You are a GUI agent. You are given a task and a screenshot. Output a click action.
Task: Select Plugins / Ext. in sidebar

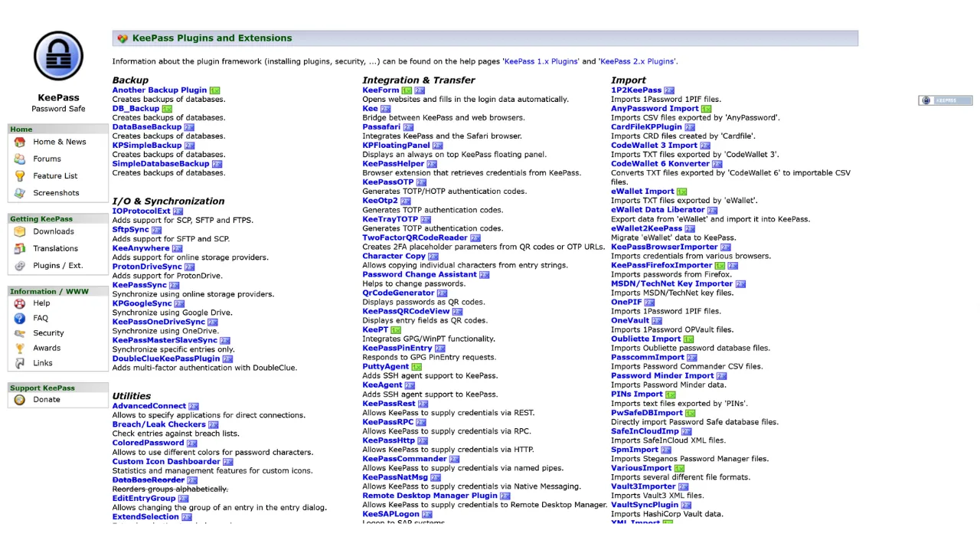(x=57, y=266)
